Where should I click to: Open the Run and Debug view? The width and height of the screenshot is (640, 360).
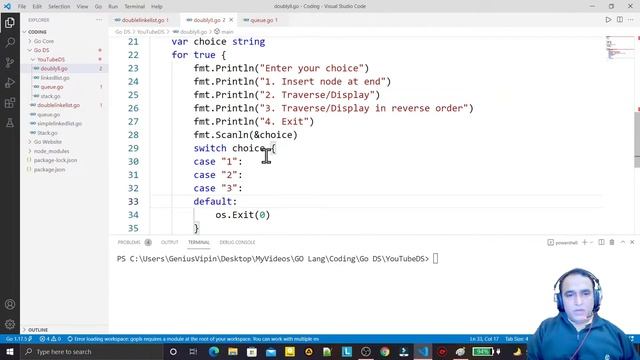10,82
